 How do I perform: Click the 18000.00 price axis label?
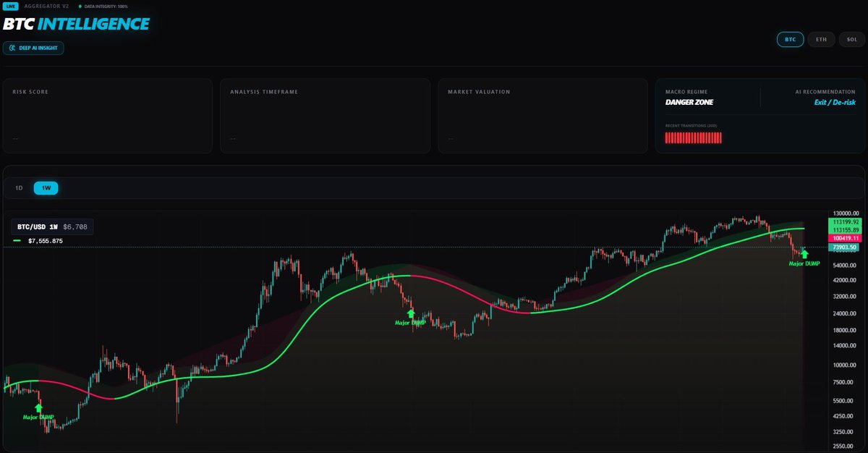coord(845,330)
